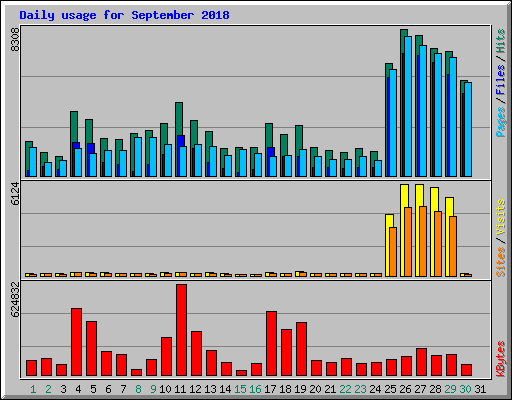The height and width of the screenshot is (400, 512).
Task: Select the orange sites bar for day 29
Action: [x=453, y=246]
